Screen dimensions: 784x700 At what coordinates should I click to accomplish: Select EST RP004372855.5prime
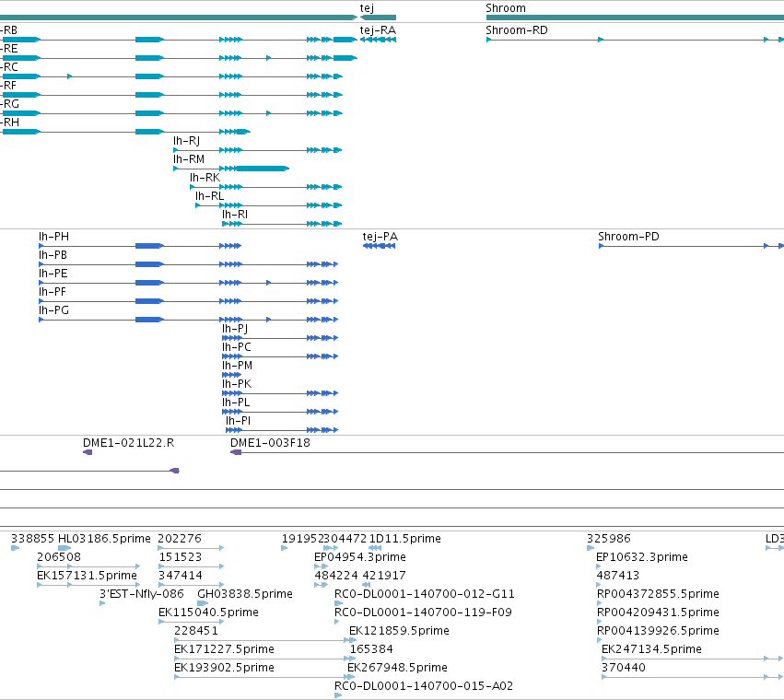(x=658, y=594)
